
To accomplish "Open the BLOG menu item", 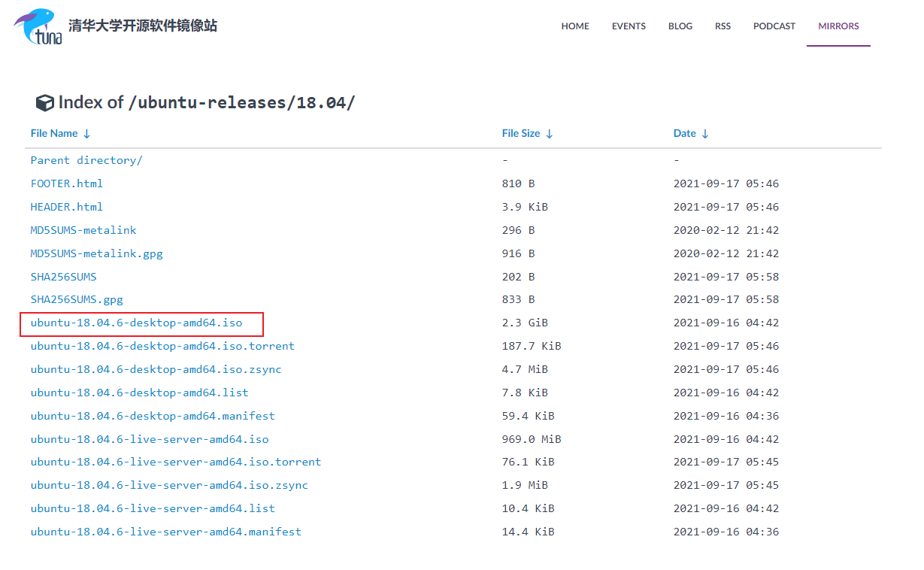I will click(680, 26).
